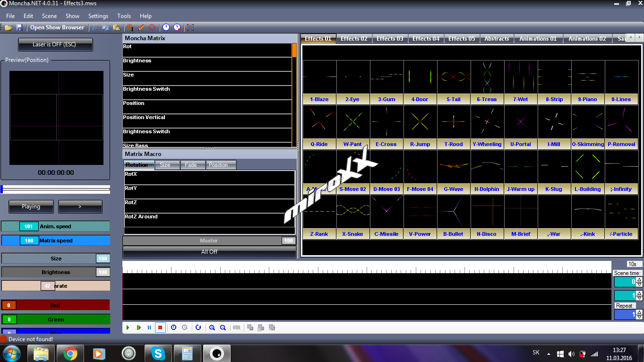Click the paste clipboard icon
Screen dimensions: 644x362
[x=116, y=27]
